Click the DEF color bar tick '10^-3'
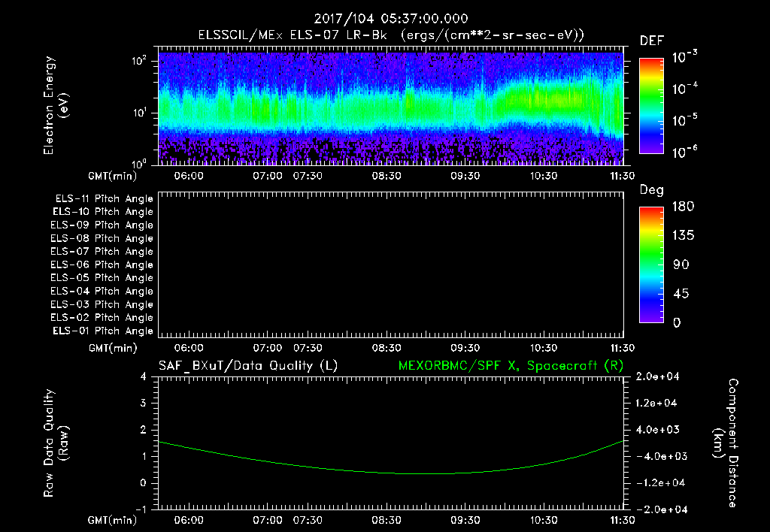 click(684, 57)
